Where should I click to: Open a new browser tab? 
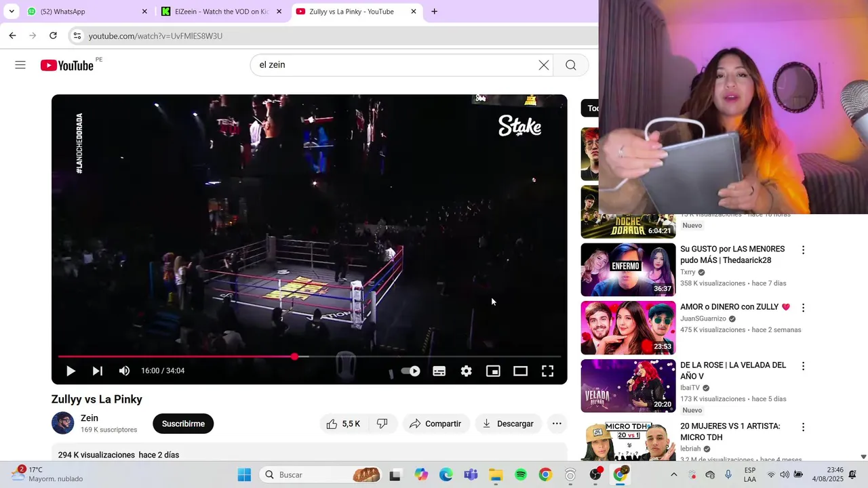pyautogui.click(x=434, y=12)
